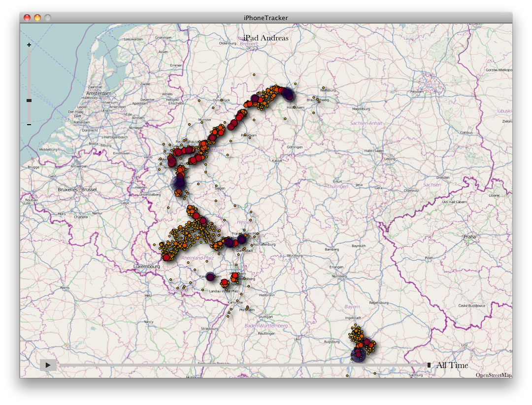Image resolution: width=532 pixels, height=405 pixels.
Task: Click the Thüringen region label
Action: point(337,186)
